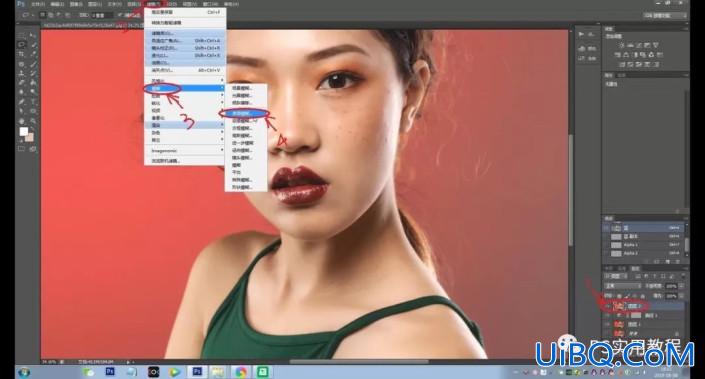Open the tool preset picker dropdown
The width and height of the screenshot is (705, 379).
[x=27, y=15]
